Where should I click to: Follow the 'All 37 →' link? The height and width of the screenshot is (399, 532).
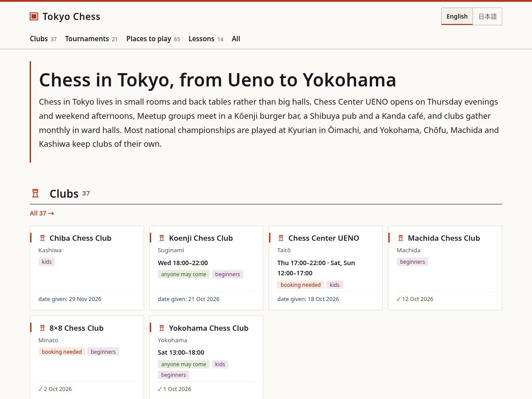pos(42,213)
